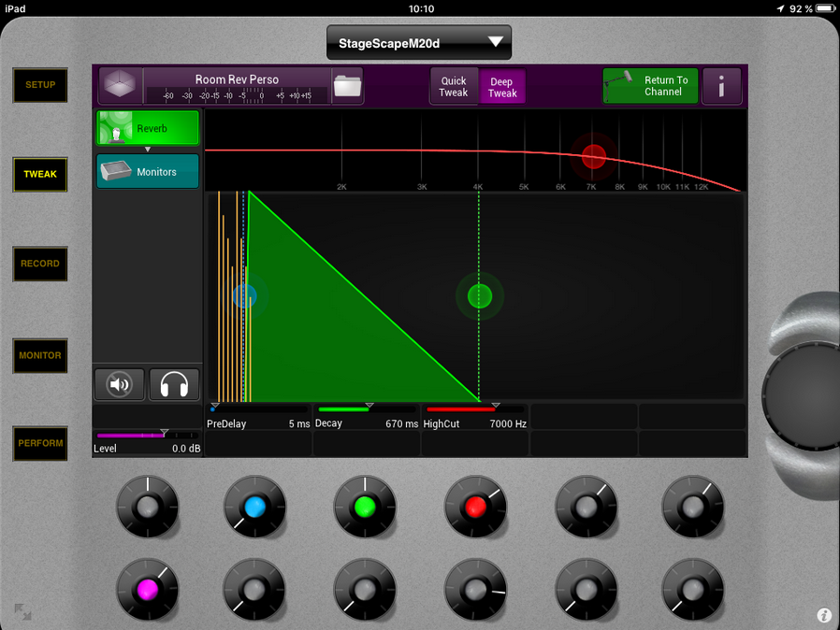
Task: Click the headphones monitor icon
Action: (x=174, y=384)
